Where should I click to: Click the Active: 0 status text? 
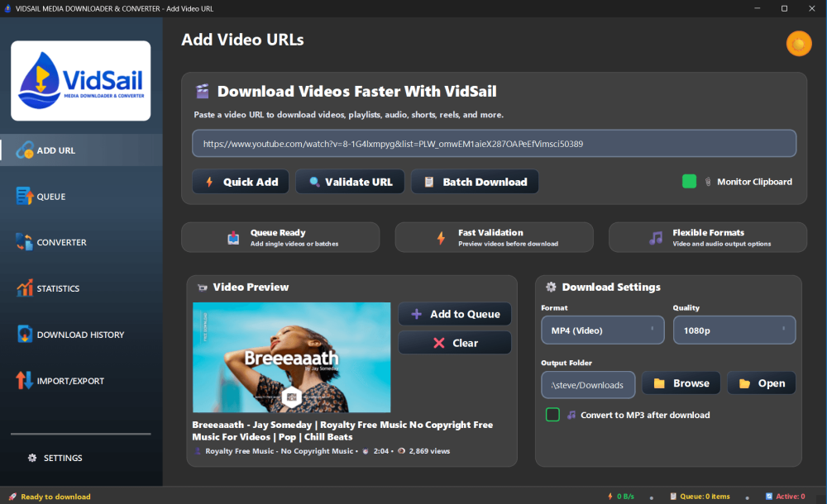coord(790,496)
